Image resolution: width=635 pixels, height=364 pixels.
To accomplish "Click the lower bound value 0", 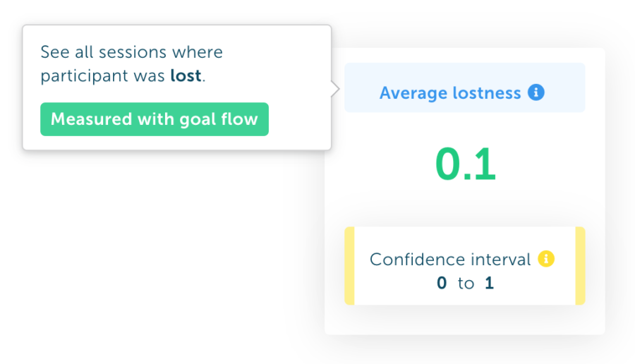I will tap(442, 283).
